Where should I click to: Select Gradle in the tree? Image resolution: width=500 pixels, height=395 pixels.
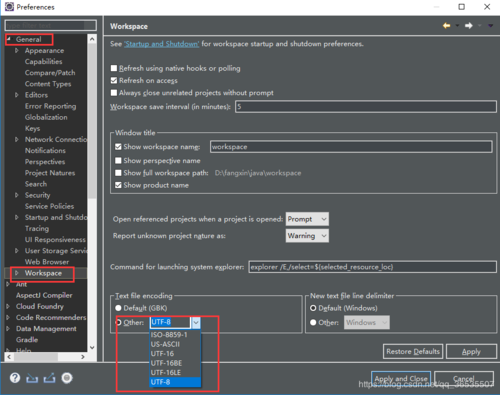pyautogui.click(x=27, y=340)
